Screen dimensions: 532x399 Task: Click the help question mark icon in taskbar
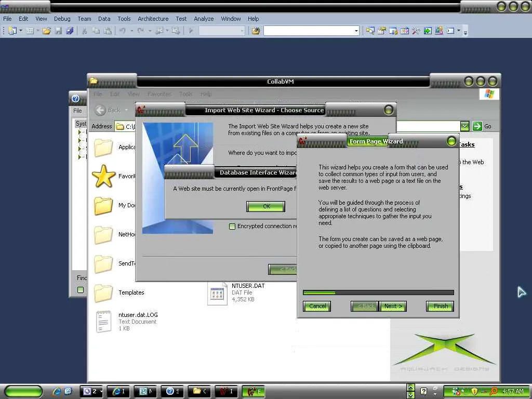coord(424,391)
